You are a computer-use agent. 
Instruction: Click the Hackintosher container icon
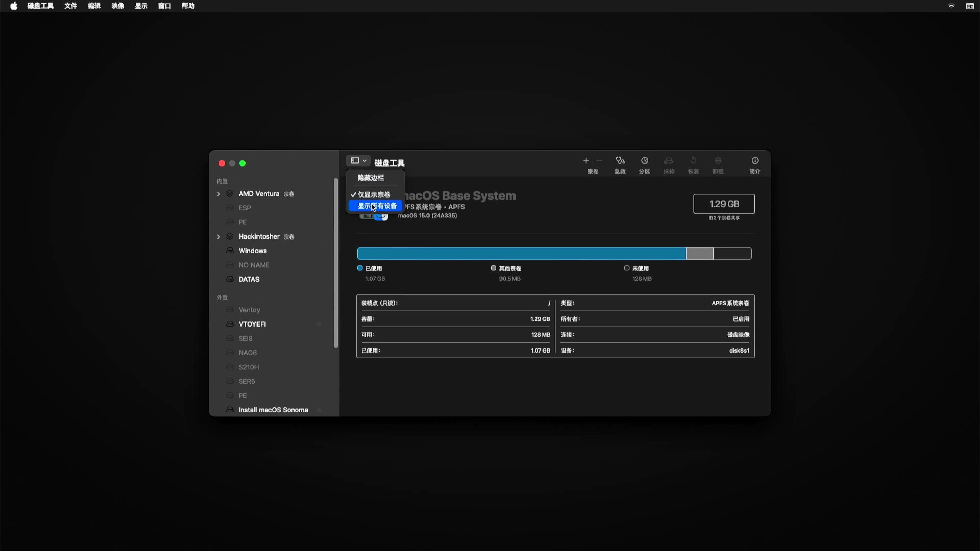pos(229,236)
